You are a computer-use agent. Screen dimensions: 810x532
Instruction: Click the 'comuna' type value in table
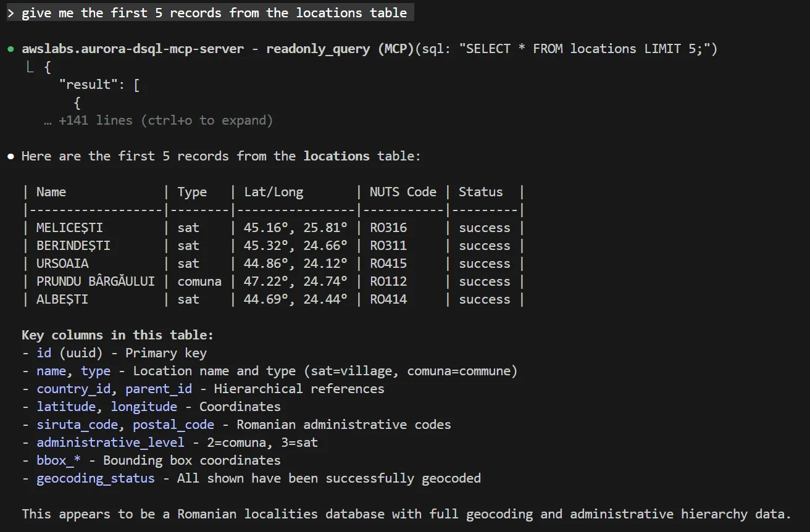(x=199, y=281)
